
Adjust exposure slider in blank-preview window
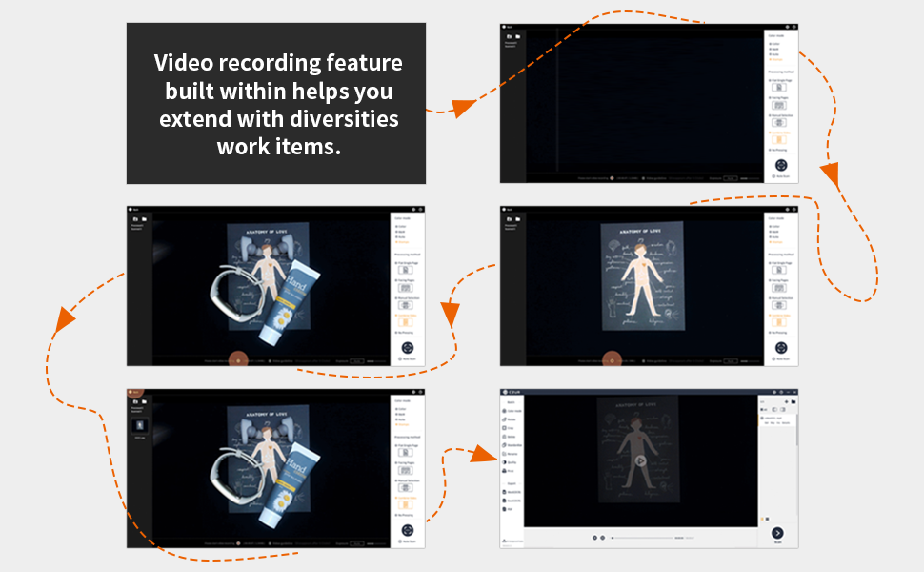pos(751,178)
